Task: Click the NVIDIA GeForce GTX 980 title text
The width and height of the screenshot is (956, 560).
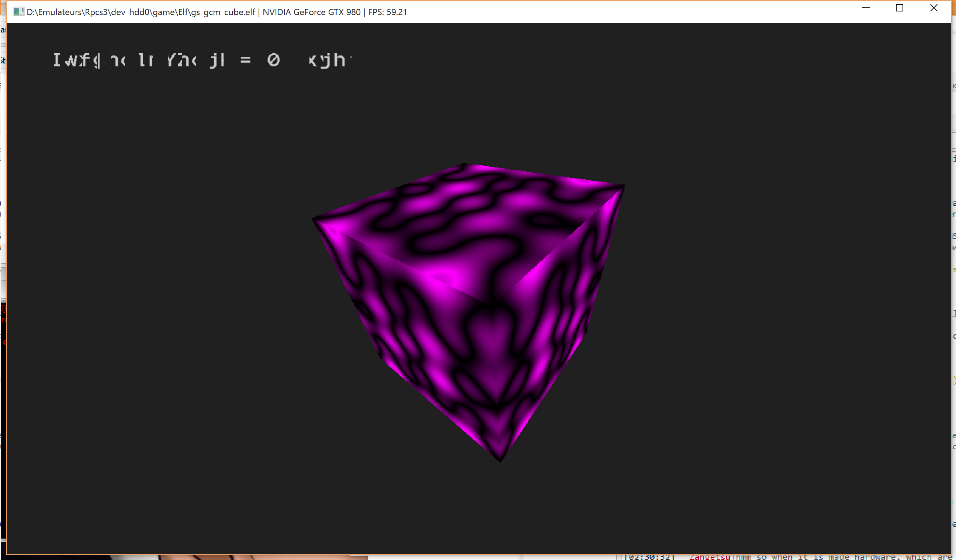Action: coord(311,12)
